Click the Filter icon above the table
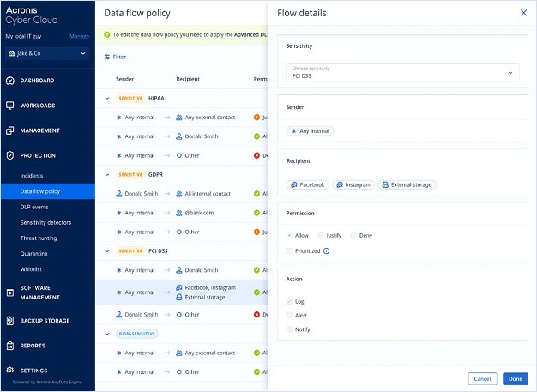The width and height of the screenshot is (537, 392). click(x=107, y=57)
